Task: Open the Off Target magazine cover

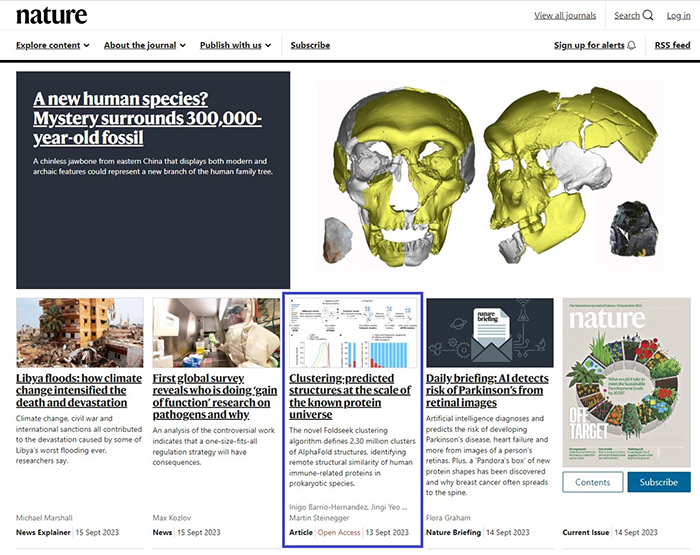Action: (626, 383)
